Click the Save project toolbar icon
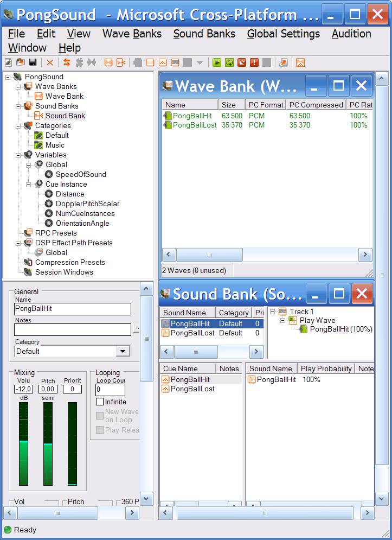The width and height of the screenshot is (392, 540). (x=33, y=62)
